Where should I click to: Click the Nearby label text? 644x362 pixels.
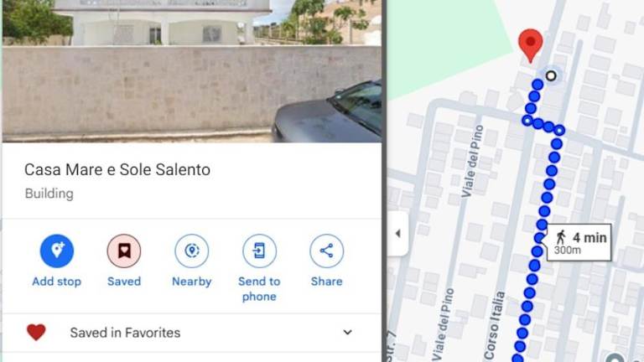click(192, 282)
